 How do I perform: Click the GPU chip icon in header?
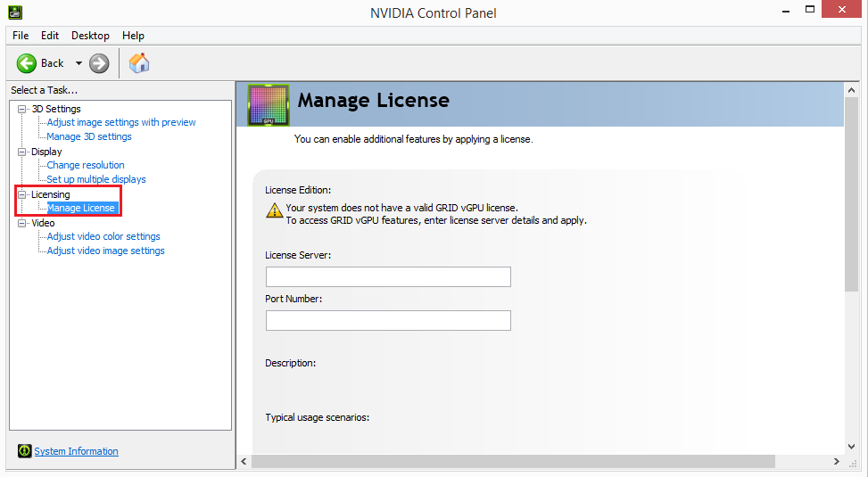[268, 103]
